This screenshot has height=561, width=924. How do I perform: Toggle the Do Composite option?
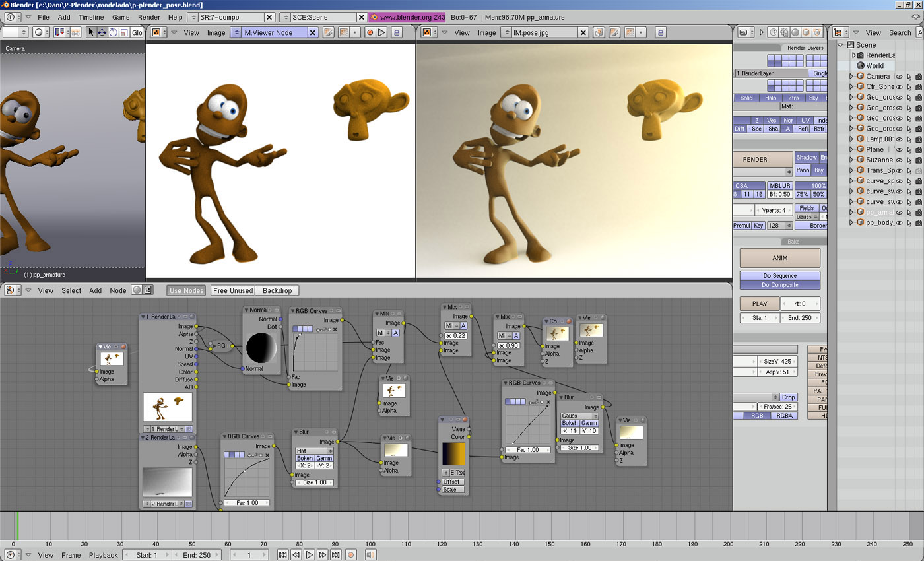[x=779, y=284]
